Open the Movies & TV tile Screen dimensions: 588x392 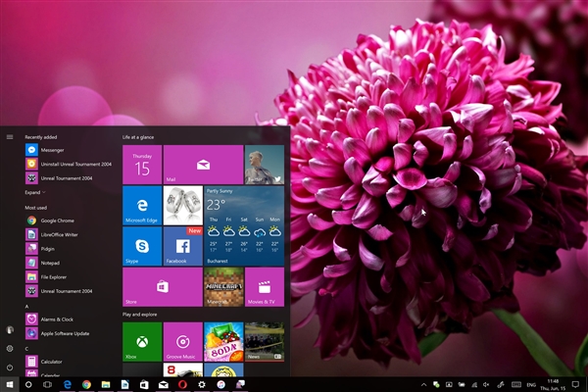click(x=264, y=287)
